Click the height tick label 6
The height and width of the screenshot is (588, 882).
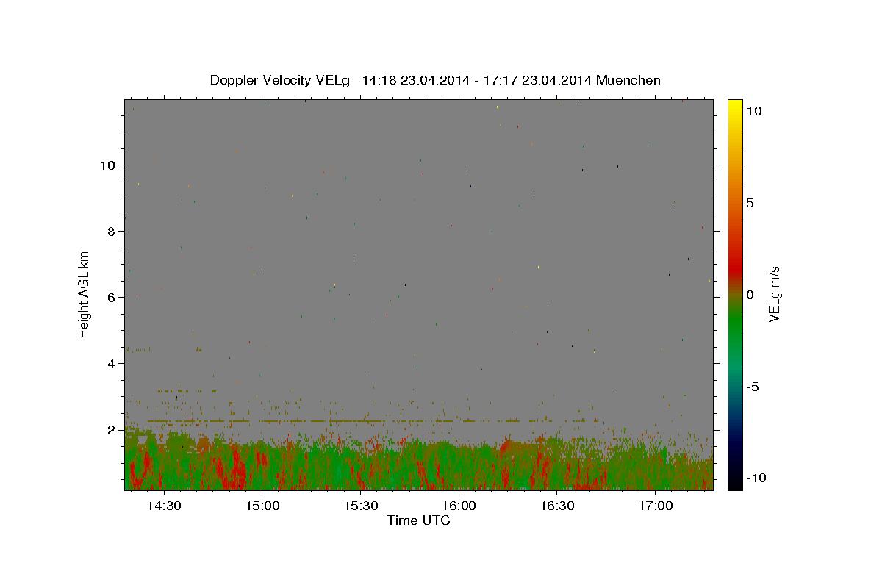point(112,298)
